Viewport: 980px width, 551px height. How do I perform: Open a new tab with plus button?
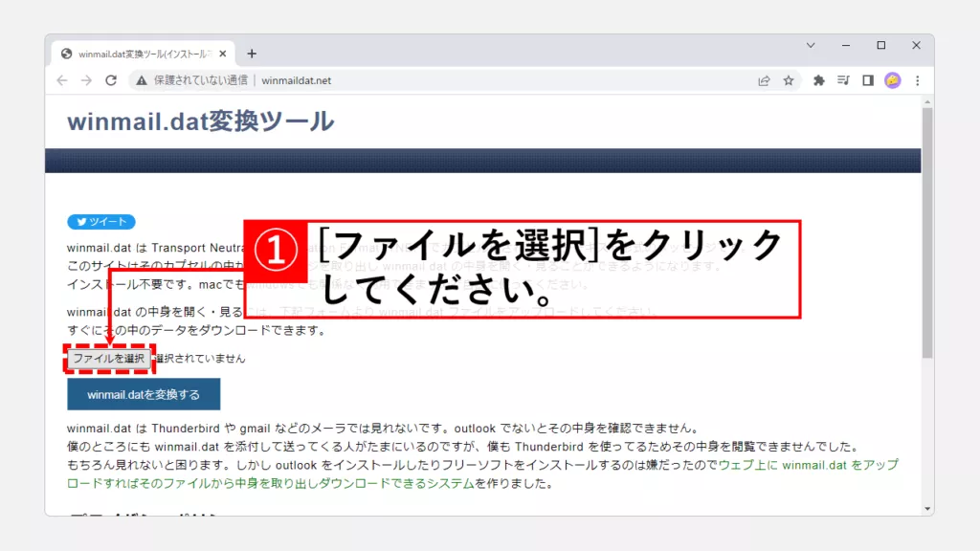tap(252, 54)
